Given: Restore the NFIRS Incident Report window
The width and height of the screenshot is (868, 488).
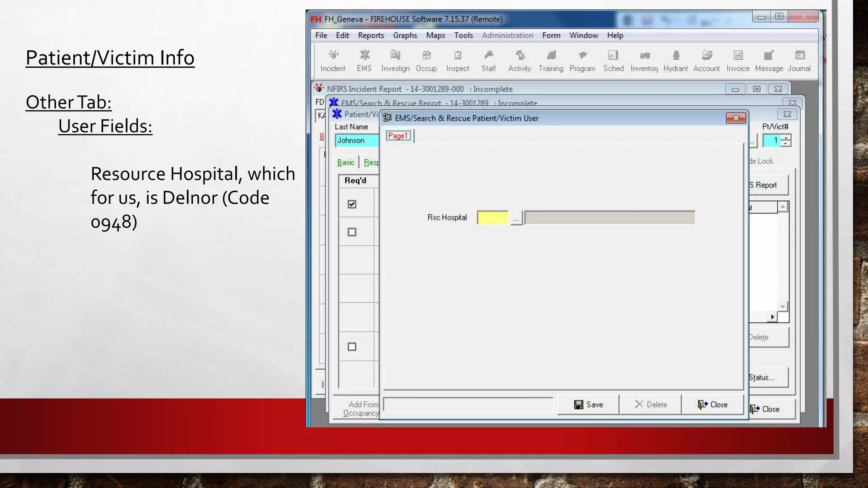Looking at the screenshot, I should 757,89.
